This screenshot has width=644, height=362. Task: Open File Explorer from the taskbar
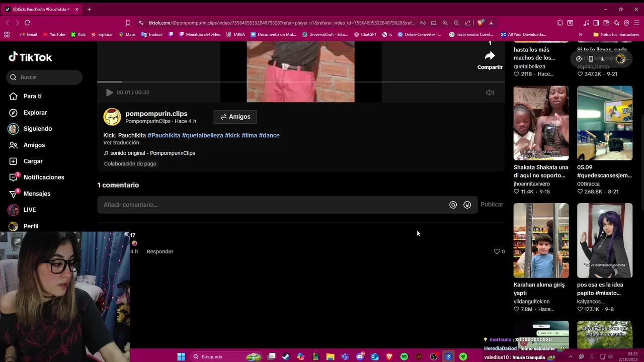pos(330,356)
